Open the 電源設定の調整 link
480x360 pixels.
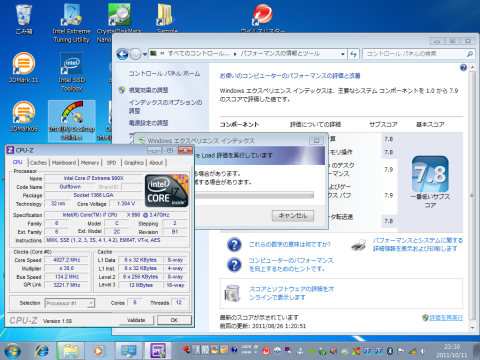tap(149, 123)
